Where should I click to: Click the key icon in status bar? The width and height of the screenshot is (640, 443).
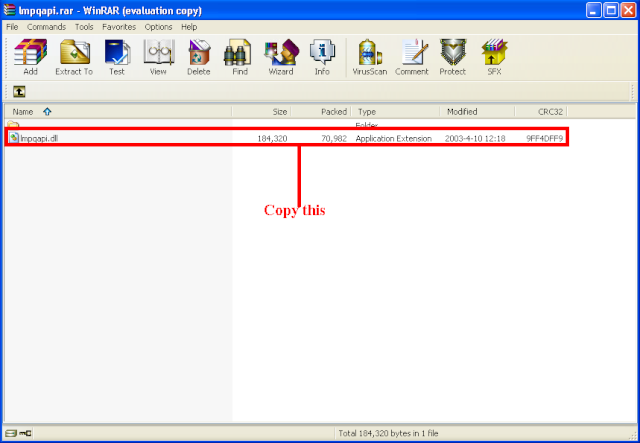[25, 433]
